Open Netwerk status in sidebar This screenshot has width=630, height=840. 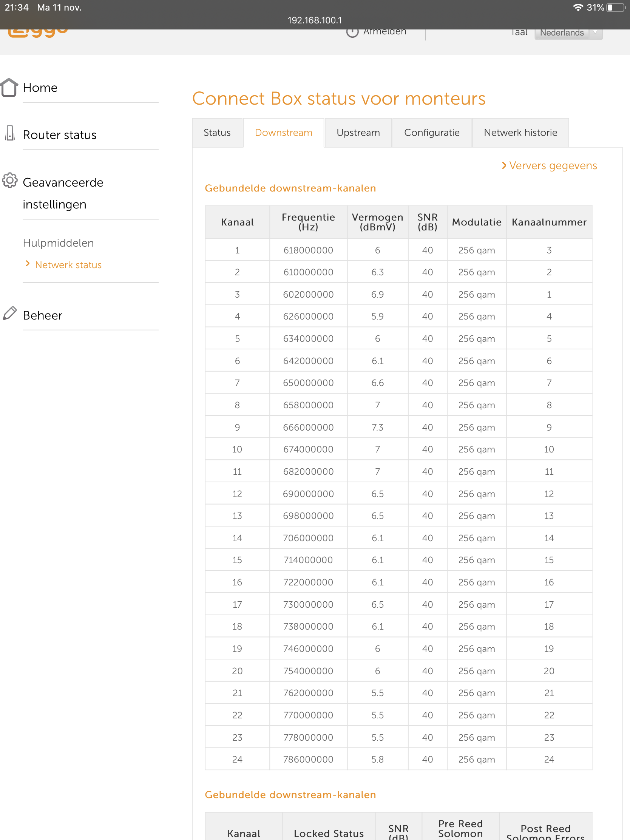pos(68,265)
